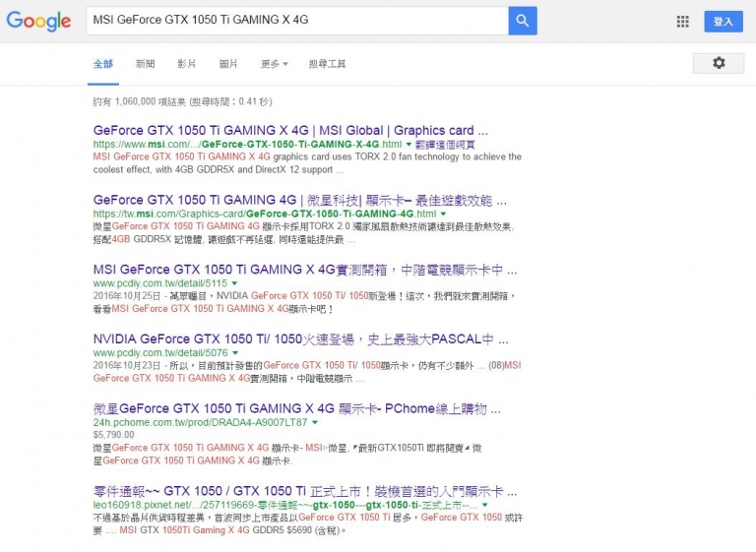
Task: Click the www.pcdiy.com.tw/detail/5115 URL text
Action: tap(160, 283)
